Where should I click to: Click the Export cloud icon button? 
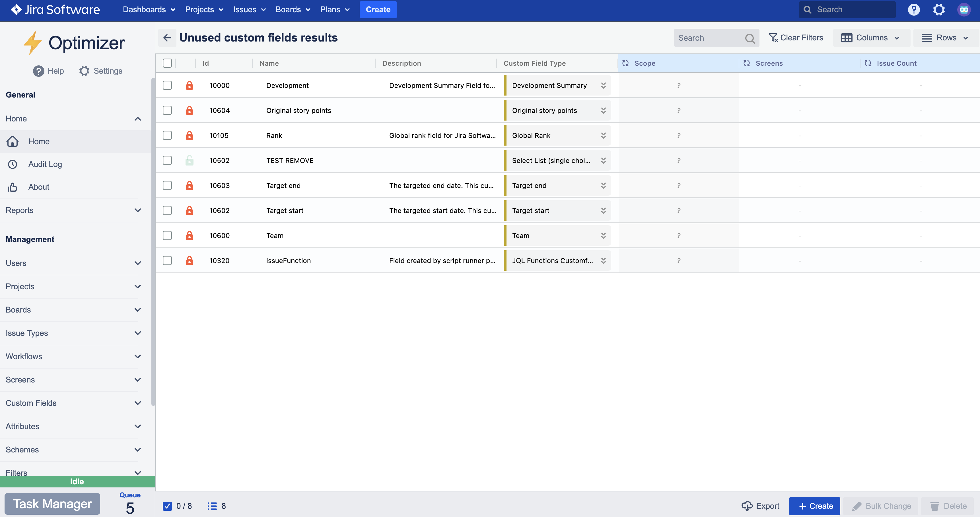pyautogui.click(x=760, y=506)
